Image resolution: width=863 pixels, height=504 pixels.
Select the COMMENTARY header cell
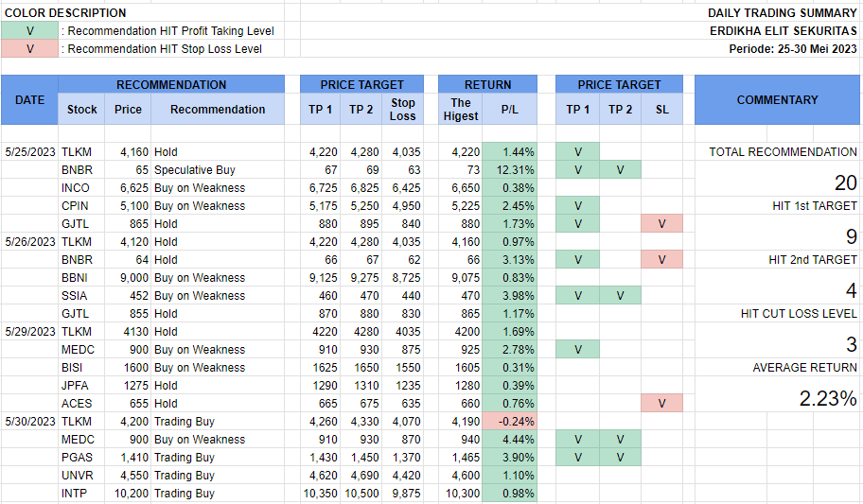point(777,99)
